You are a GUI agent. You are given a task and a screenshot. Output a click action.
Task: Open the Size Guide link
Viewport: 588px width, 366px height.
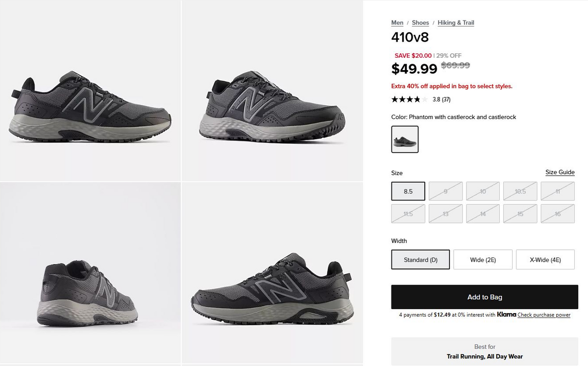click(x=560, y=172)
